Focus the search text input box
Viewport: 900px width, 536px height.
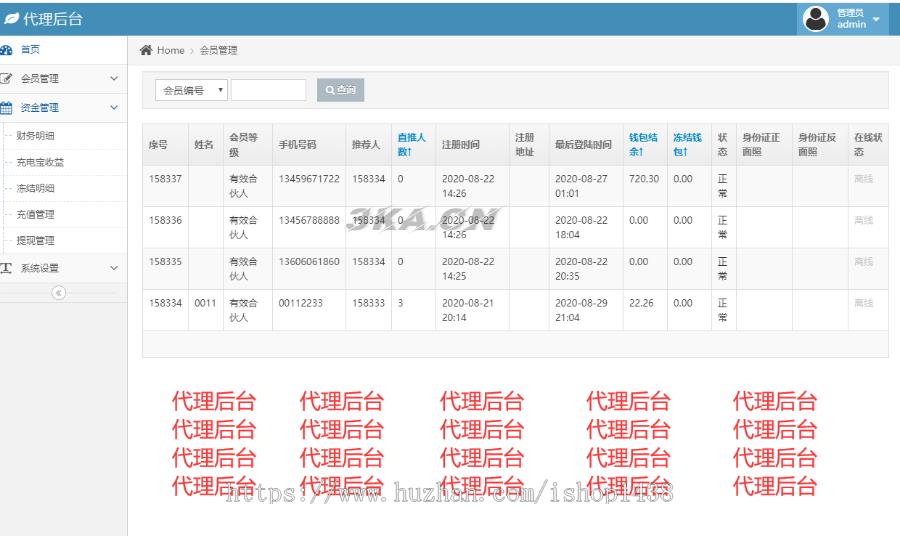pos(269,90)
